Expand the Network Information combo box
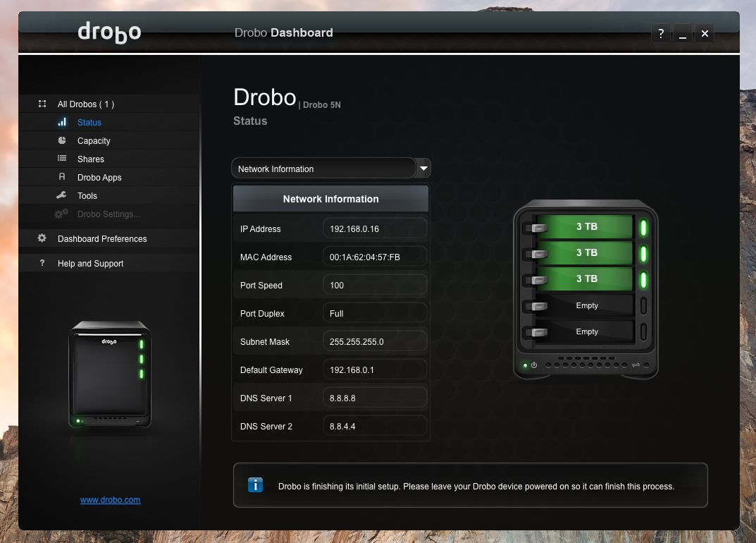 pos(324,169)
